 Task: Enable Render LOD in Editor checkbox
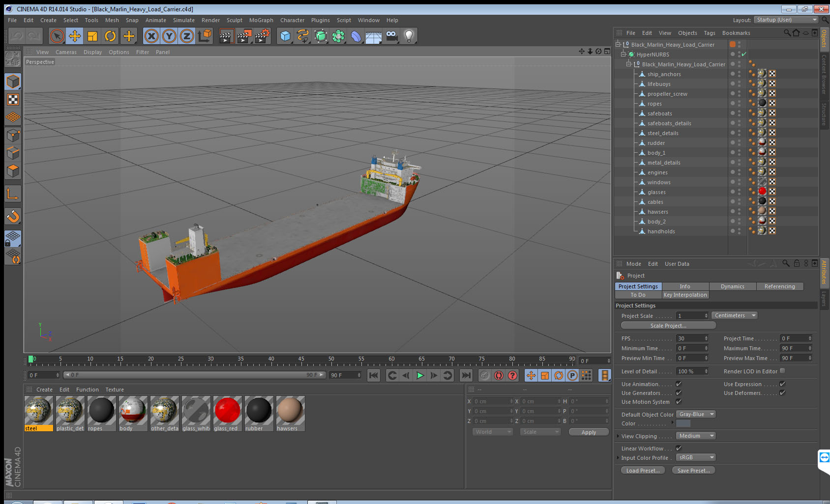[782, 371]
